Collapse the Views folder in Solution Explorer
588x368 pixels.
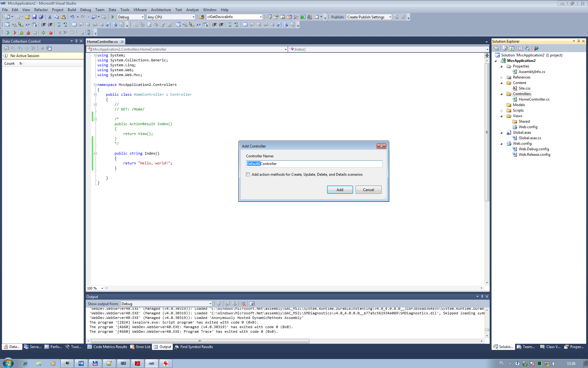coord(501,116)
